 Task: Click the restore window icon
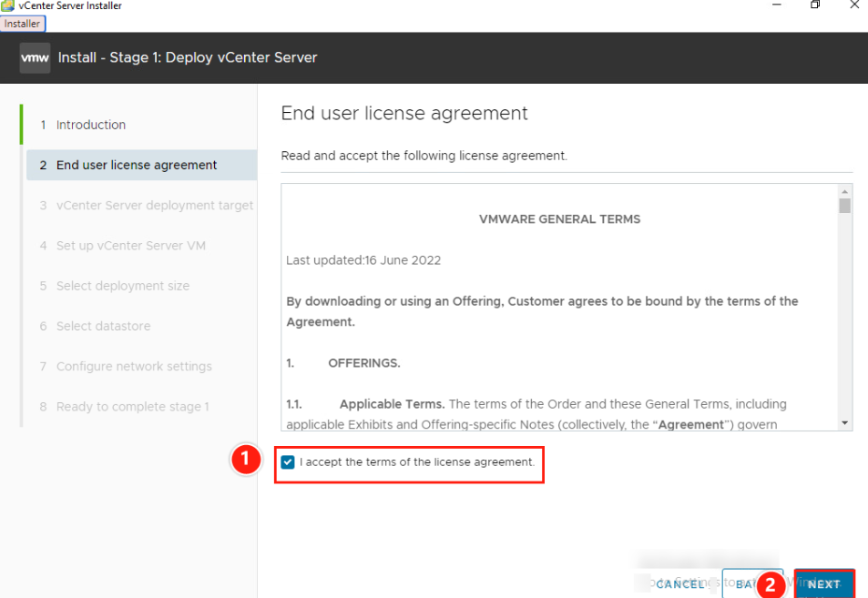[815, 5]
